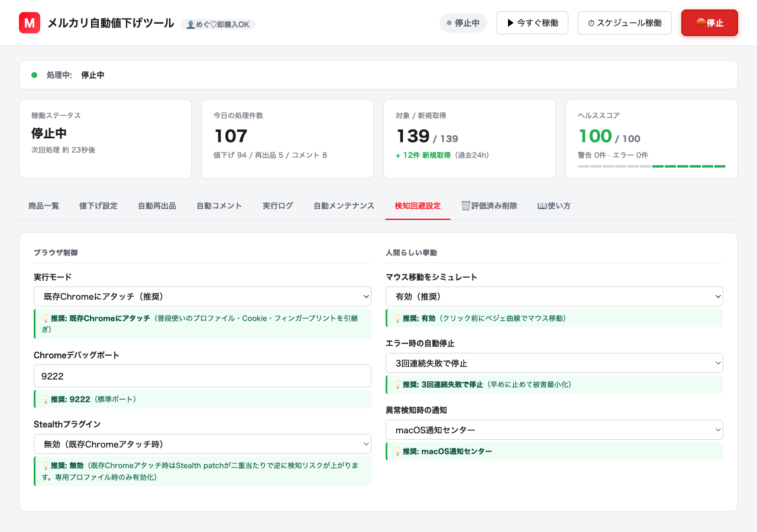Click the 人間らしい挙動 section heading
757x532 pixels.
pos(411,252)
